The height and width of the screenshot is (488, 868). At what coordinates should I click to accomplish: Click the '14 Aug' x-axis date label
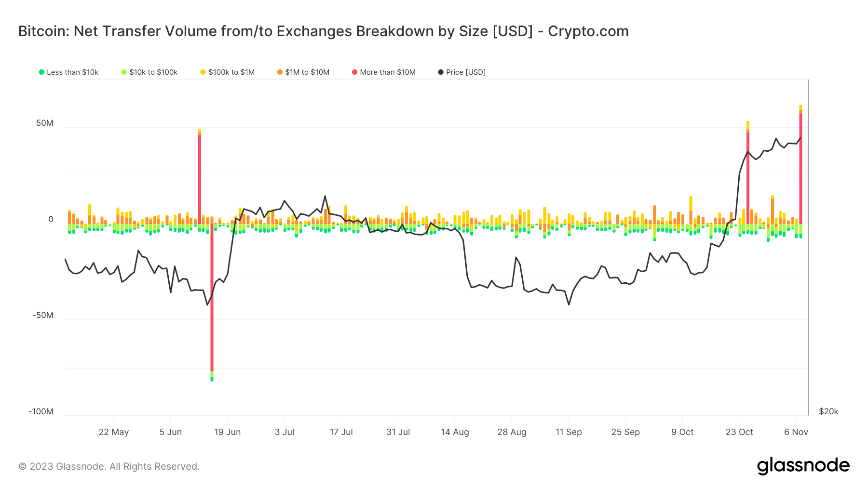coord(455,432)
